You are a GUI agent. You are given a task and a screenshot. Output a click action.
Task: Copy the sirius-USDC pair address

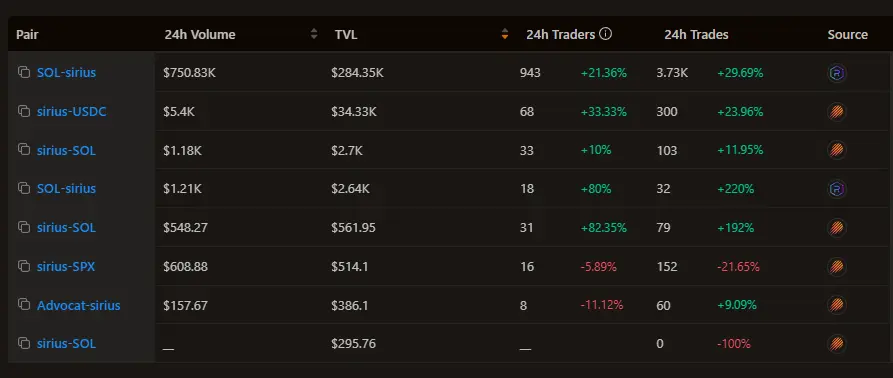point(23,111)
